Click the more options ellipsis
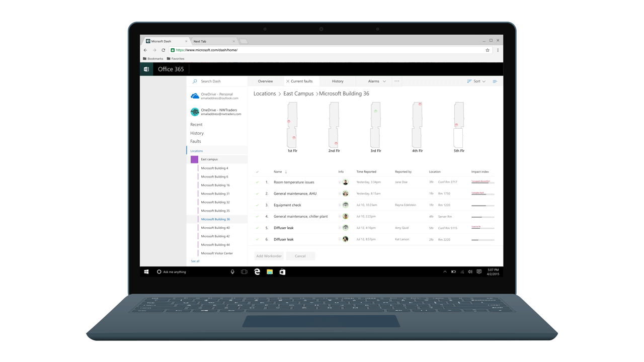644x362 pixels. click(x=397, y=81)
